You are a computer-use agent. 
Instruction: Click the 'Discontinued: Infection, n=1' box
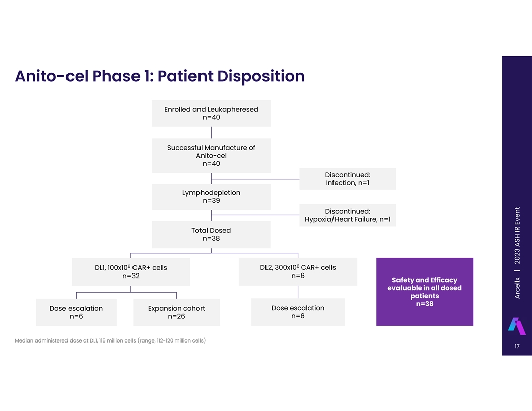348,179
